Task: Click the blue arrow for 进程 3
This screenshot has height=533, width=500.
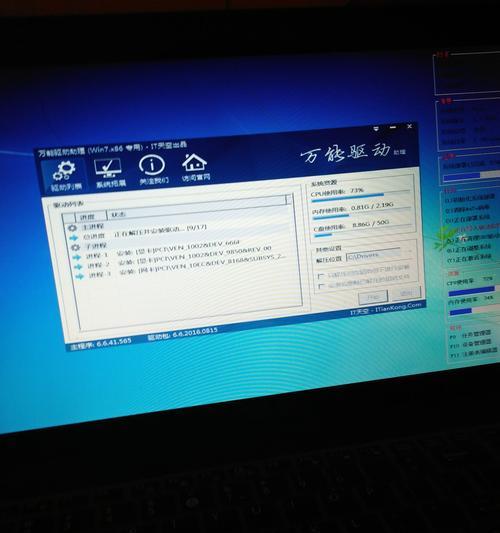Action: (x=80, y=276)
